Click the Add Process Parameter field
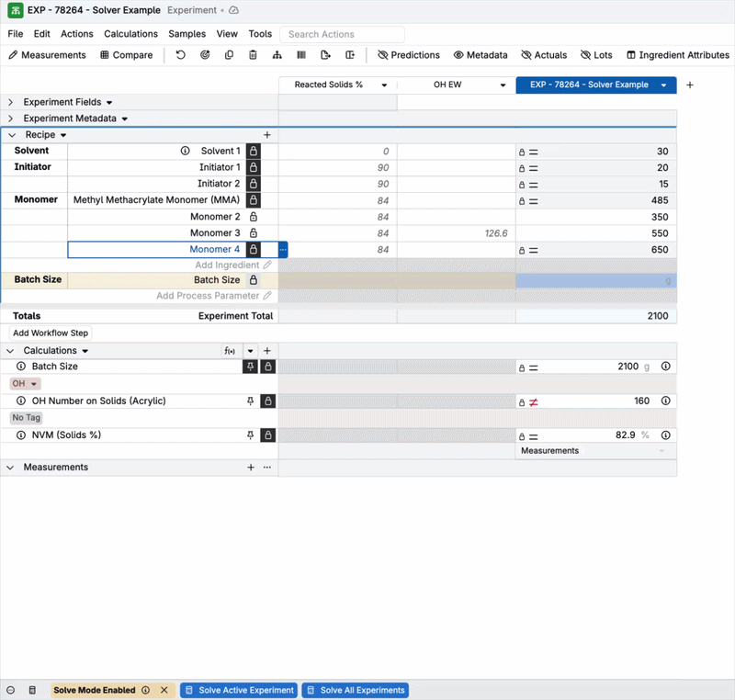This screenshot has width=735, height=700. click(x=214, y=296)
